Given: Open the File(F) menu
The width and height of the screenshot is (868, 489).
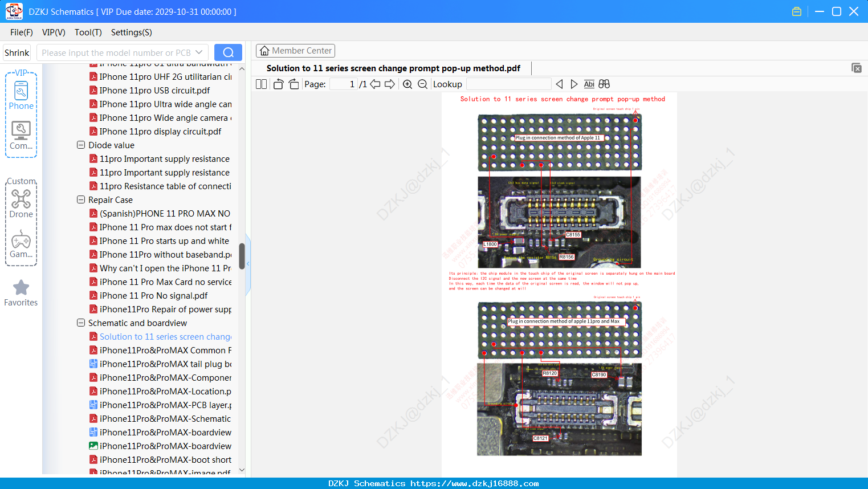Looking at the screenshot, I should point(22,32).
